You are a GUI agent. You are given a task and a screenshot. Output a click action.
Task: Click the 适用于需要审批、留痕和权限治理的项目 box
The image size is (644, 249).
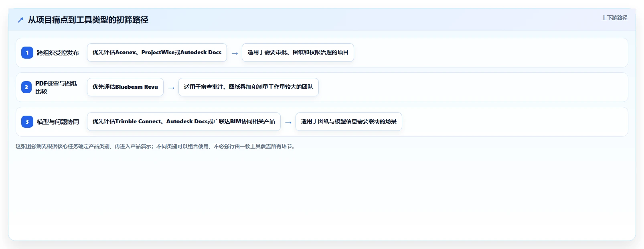pyautogui.click(x=298, y=53)
